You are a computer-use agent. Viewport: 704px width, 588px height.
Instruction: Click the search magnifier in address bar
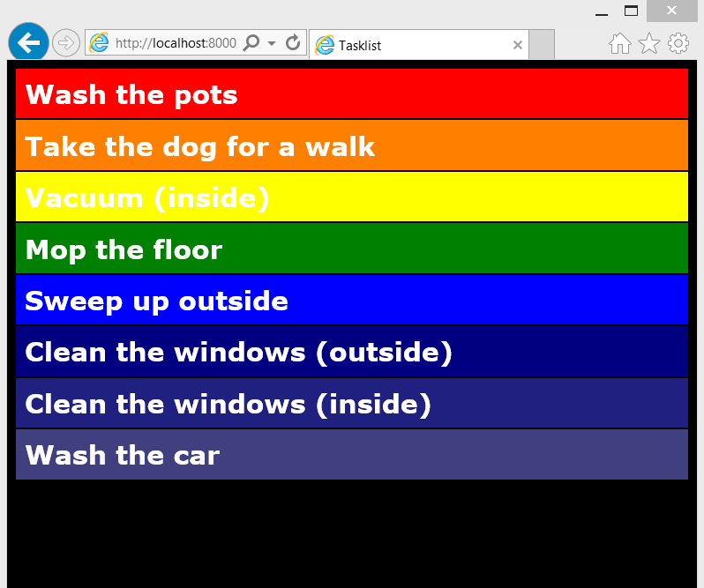(x=251, y=43)
